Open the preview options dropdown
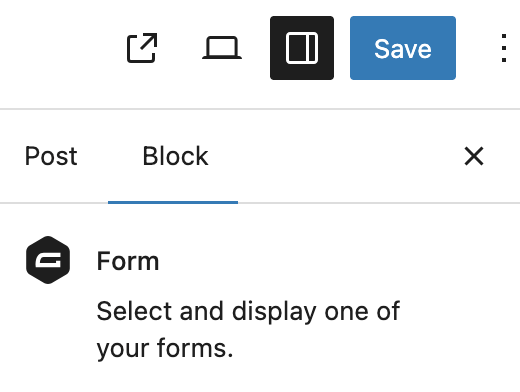 [222, 48]
